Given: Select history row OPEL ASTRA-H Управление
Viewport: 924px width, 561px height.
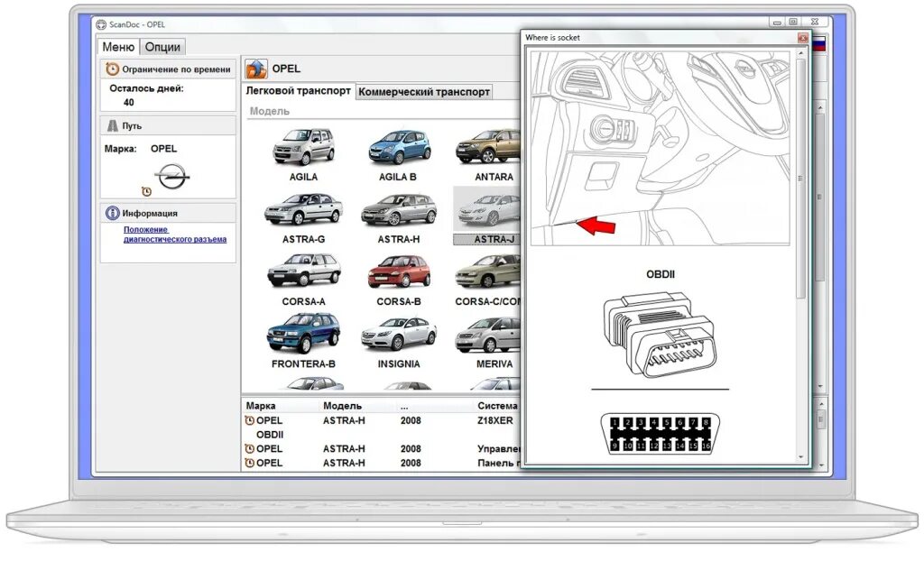Looking at the screenshot, I should click(383, 448).
